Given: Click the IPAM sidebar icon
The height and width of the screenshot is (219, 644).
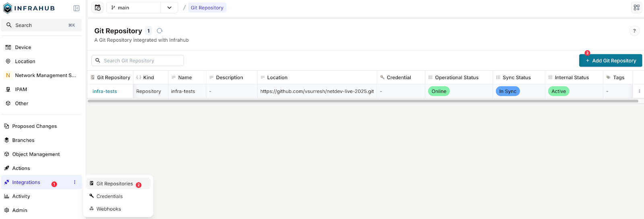Looking at the screenshot, I should pos(8,90).
